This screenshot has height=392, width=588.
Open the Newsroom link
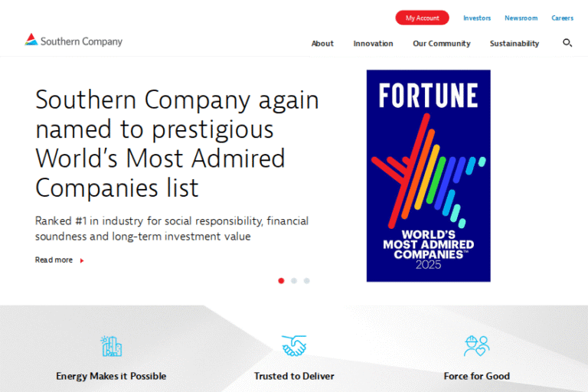pyautogui.click(x=521, y=18)
